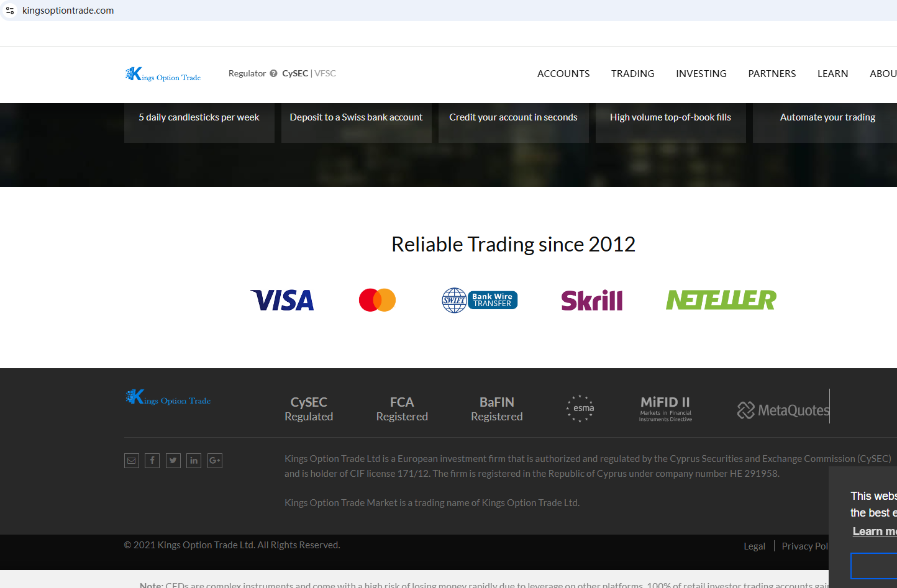The height and width of the screenshot is (588, 897).
Task: Open the Twitter icon in footer
Action: tap(173, 461)
